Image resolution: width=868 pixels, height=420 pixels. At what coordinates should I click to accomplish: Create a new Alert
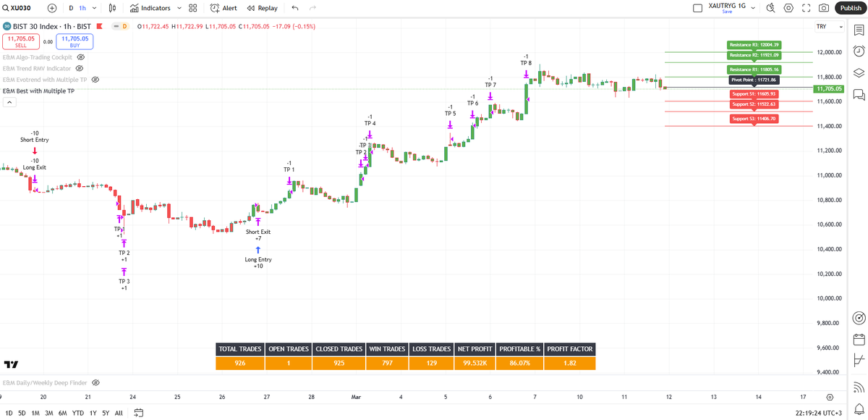224,8
